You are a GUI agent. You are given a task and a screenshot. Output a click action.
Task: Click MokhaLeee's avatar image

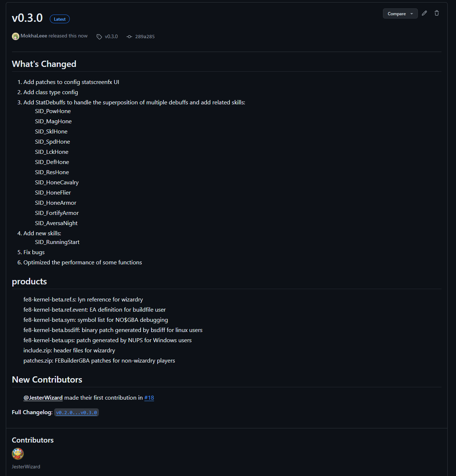coord(16,36)
